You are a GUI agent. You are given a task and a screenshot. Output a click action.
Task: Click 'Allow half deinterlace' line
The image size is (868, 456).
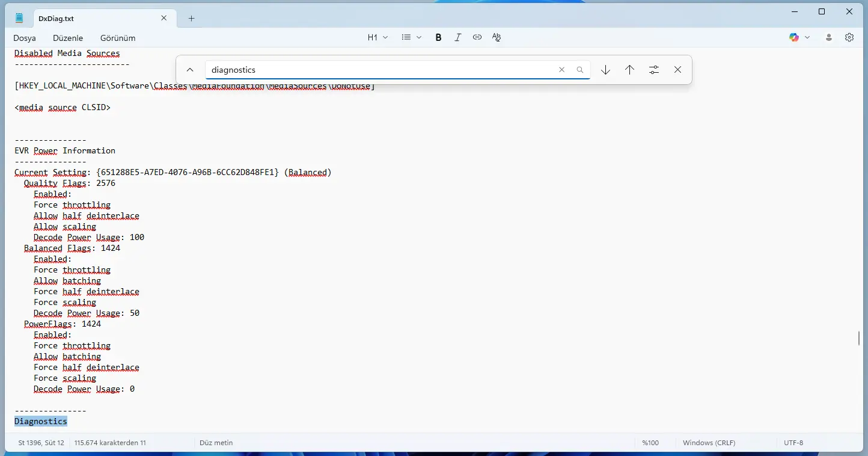click(87, 215)
